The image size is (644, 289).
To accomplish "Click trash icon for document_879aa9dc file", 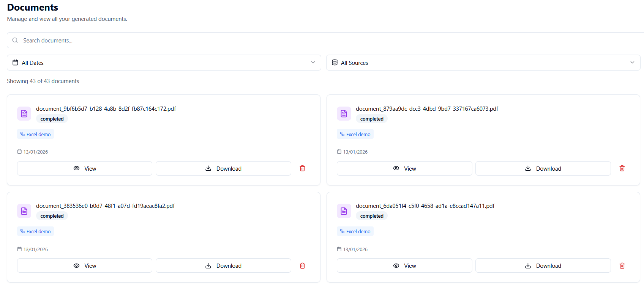I will click(622, 168).
